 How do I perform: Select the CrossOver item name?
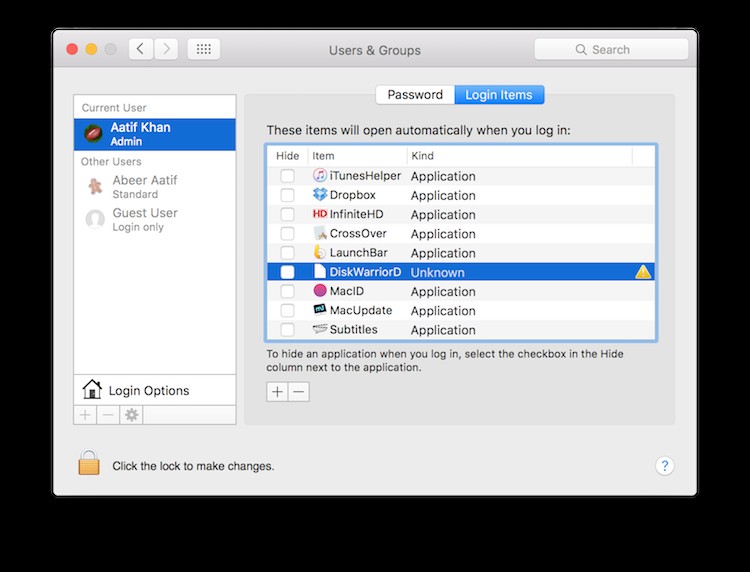click(x=358, y=233)
